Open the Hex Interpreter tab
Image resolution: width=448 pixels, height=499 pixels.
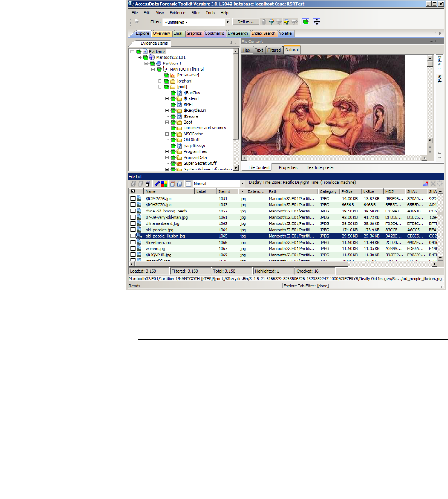pyautogui.click(x=320, y=168)
